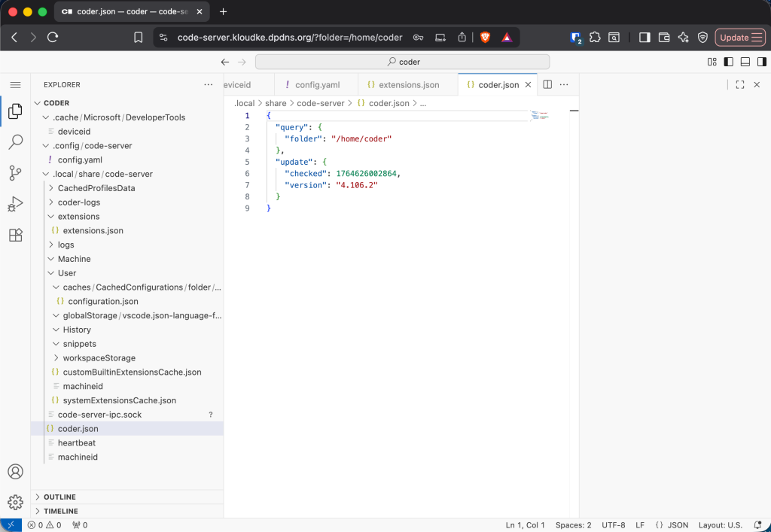Viewport: 771px width, 532px height.
Task: Expand the TIMELINE section
Action: pyautogui.click(x=61, y=511)
